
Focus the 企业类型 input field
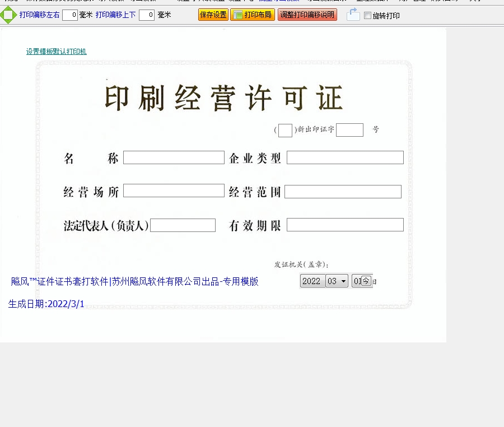[x=345, y=157]
